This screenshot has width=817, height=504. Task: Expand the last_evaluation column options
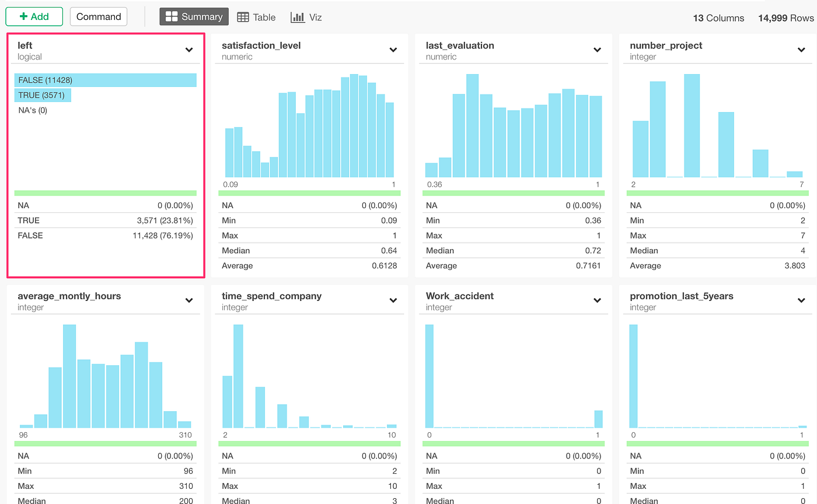tap(597, 50)
